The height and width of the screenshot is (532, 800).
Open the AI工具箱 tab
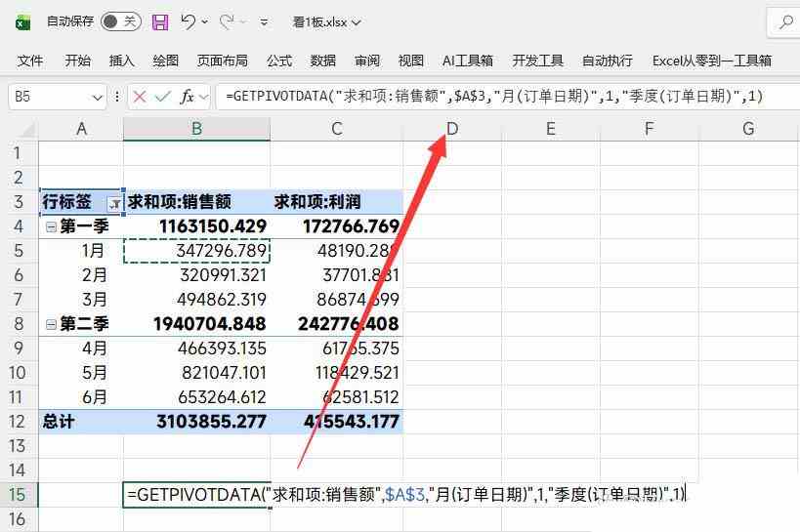tap(468, 61)
